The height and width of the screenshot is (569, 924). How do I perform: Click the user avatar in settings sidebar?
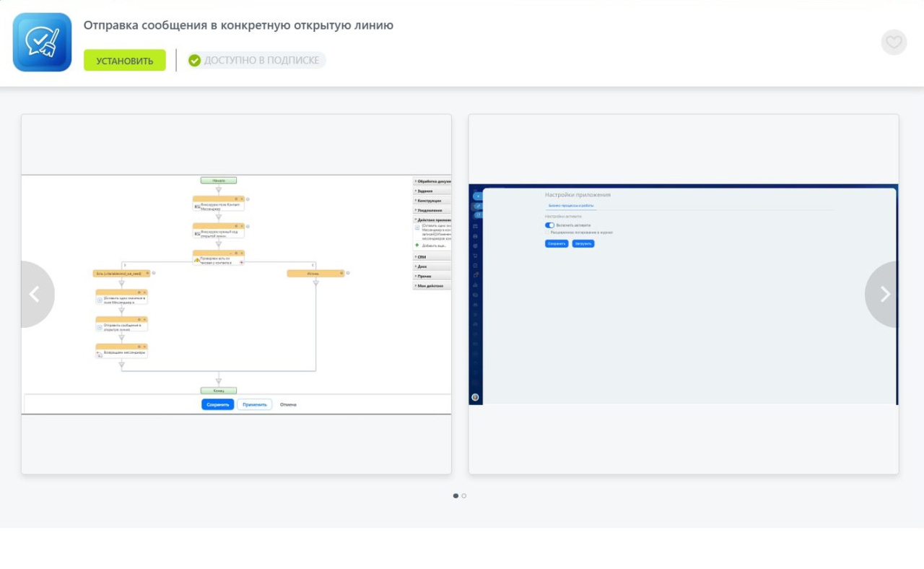pyautogui.click(x=475, y=397)
